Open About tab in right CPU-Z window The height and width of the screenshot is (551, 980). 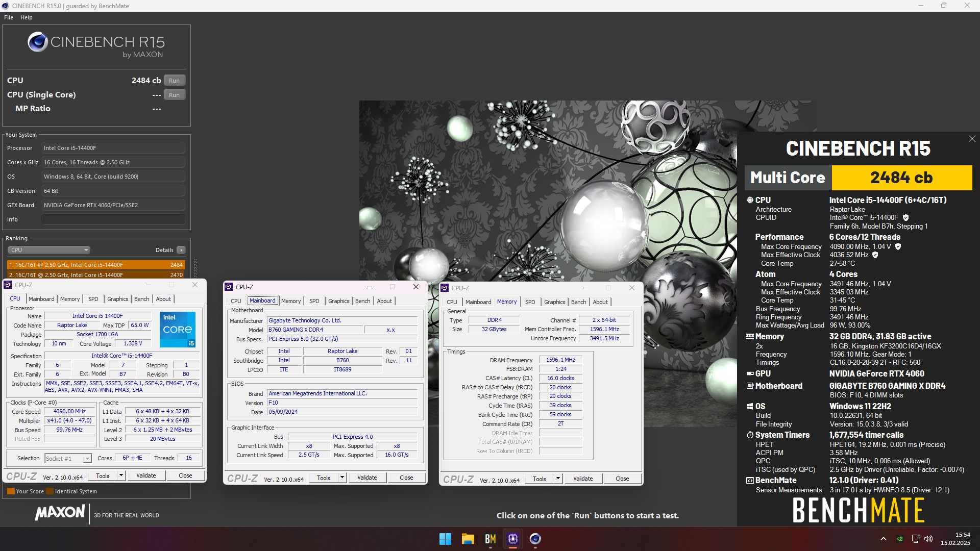tap(600, 302)
